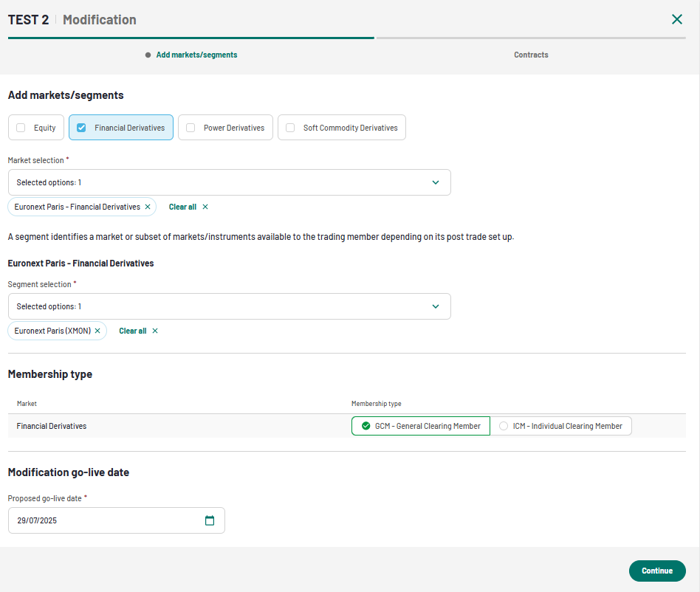Clear all selected segments

pos(138,331)
